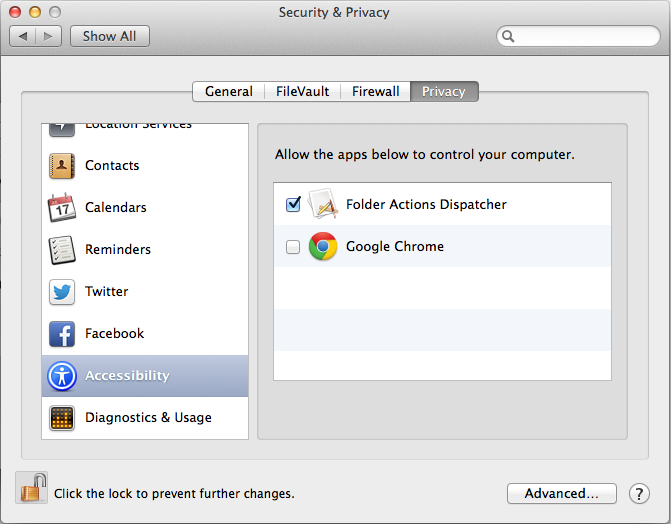Enable the Google Chrome checkbox

click(293, 247)
